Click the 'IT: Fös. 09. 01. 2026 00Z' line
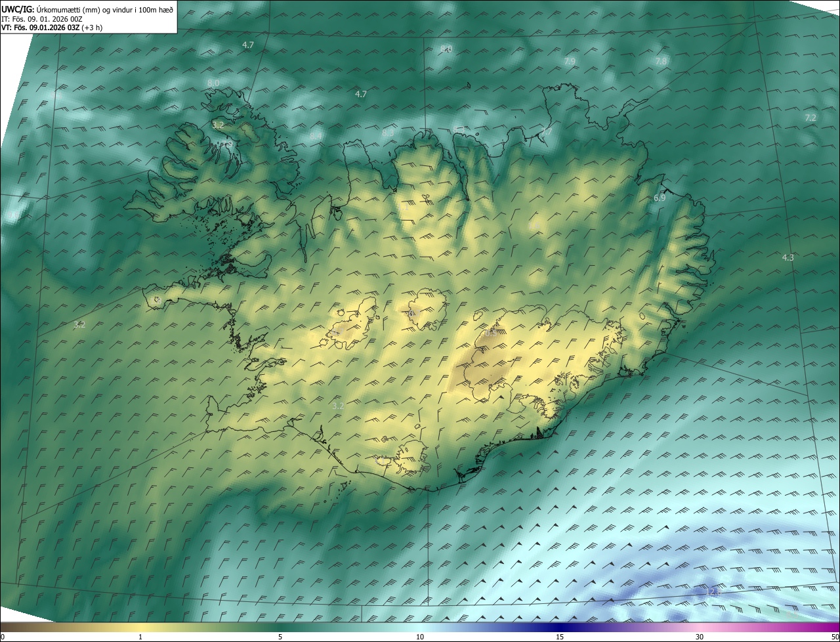The width and height of the screenshot is (840, 642). coord(42,18)
